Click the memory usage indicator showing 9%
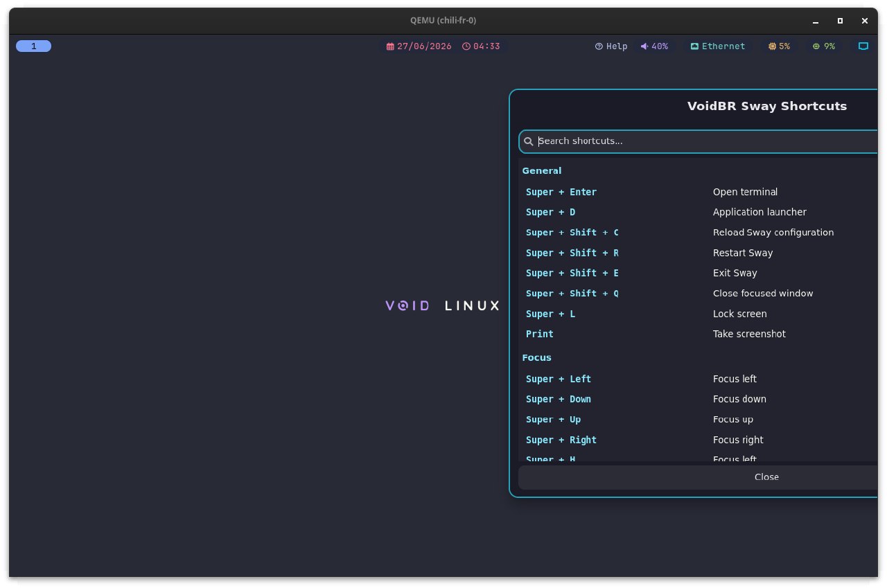887x588 pixels. [x=824, y=46]
